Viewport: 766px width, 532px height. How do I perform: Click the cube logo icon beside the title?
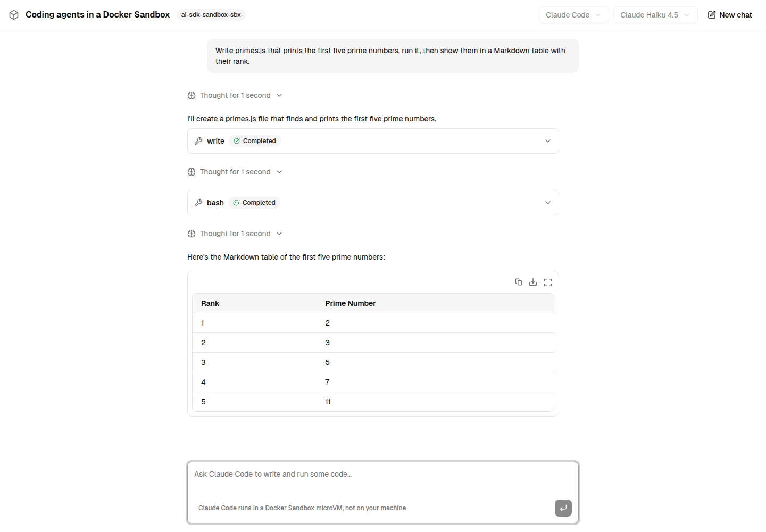tap(14, 15)
